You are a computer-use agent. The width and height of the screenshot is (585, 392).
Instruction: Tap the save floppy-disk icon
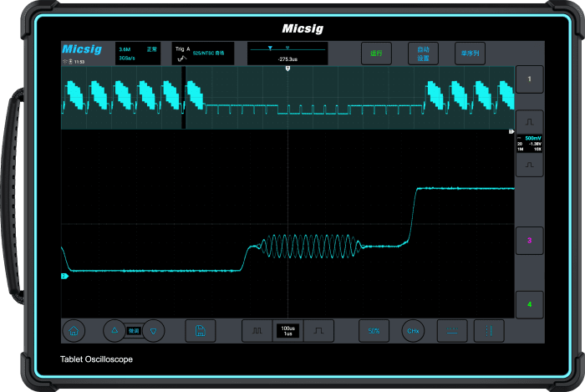click(201, 331)
